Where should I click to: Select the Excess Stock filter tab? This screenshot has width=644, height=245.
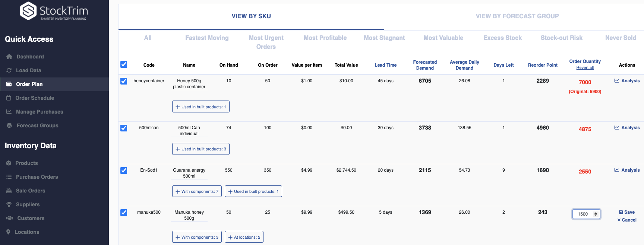point(502,38)
